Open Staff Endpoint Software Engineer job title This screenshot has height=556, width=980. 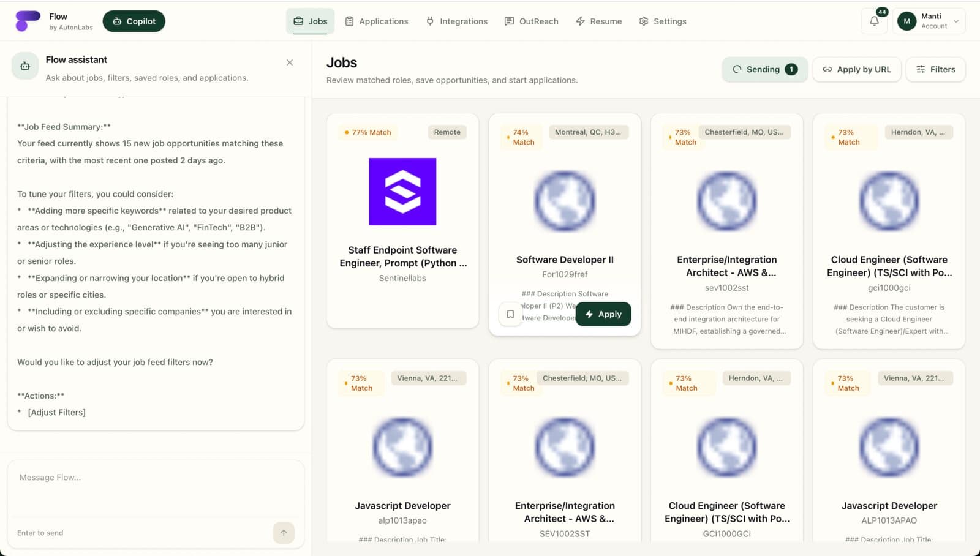pyautogui.click(x=403, y=257)
